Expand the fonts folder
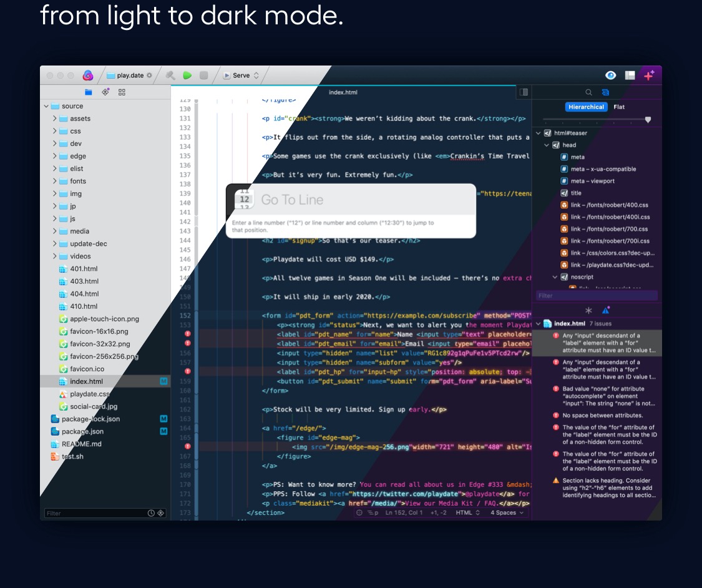 pos(55,182)
